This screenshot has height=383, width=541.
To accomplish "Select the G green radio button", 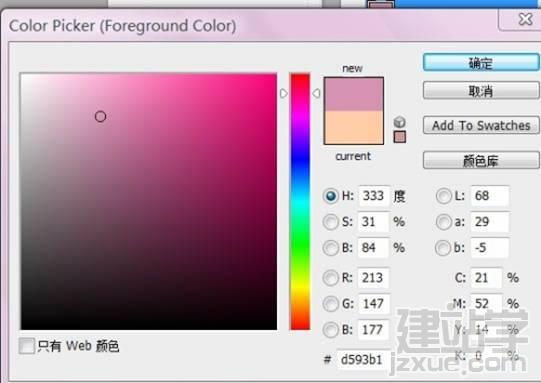I will (331, 304).
